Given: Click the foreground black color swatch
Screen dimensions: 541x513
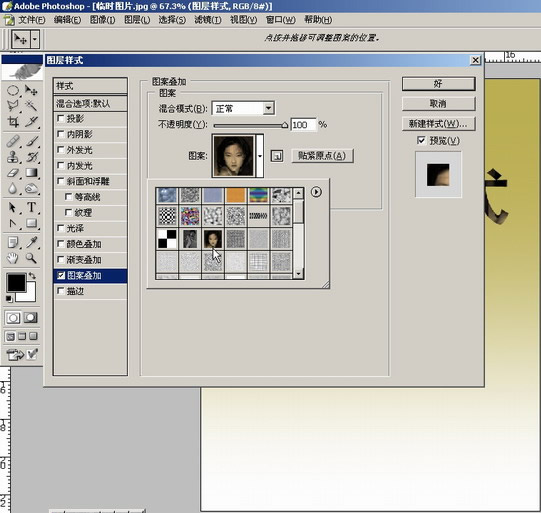Looking at the screenshot, I should click(16, 282).
